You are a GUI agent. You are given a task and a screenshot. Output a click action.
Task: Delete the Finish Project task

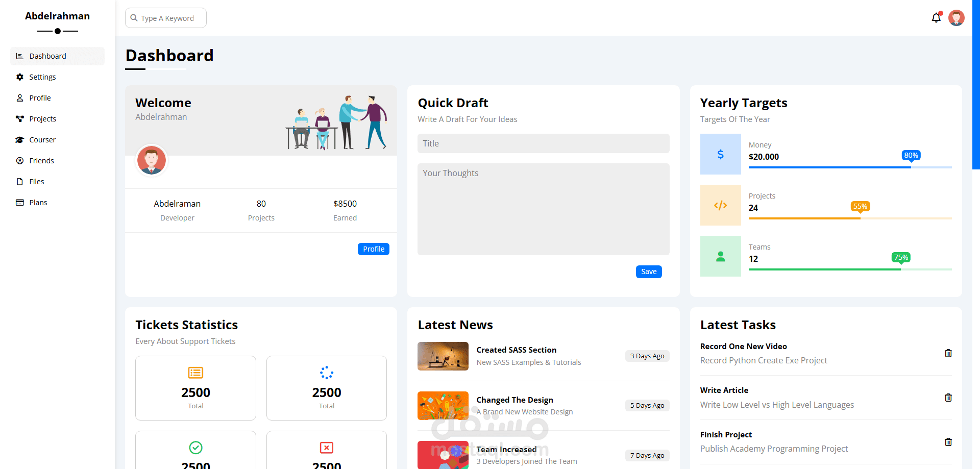click(x=948, y=442)
